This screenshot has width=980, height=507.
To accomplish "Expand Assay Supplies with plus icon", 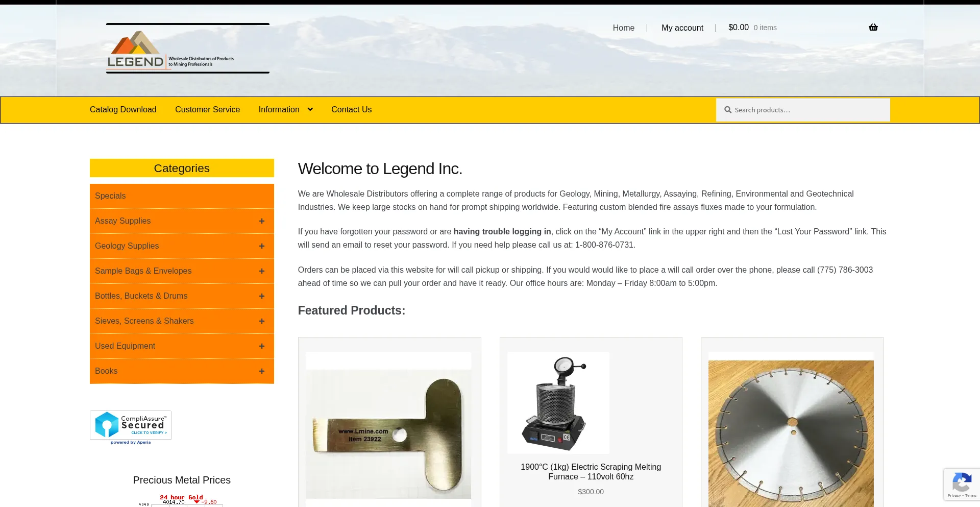I will [x=262, y=221].
